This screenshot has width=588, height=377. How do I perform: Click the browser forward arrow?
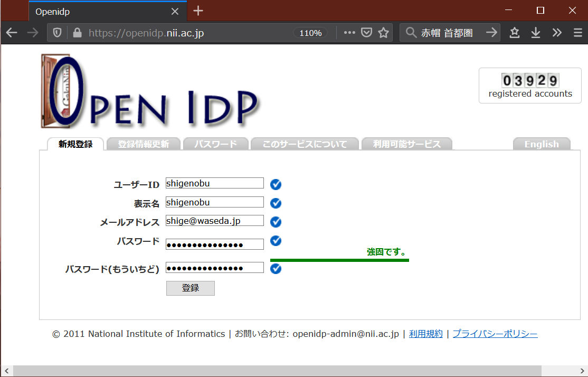[x=33, y=33]
